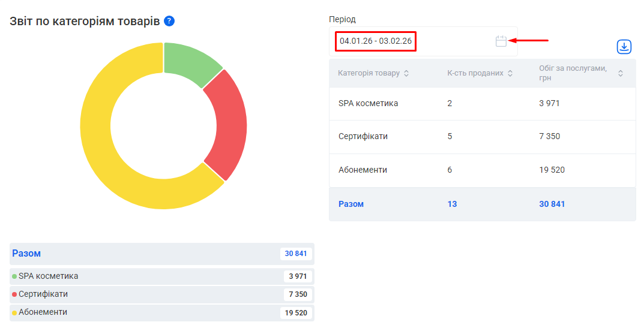Screen dimensions: 644x328
Task: Click the 30 841 legend total badge
Action: pyautogui.click(x=296, y=254)
